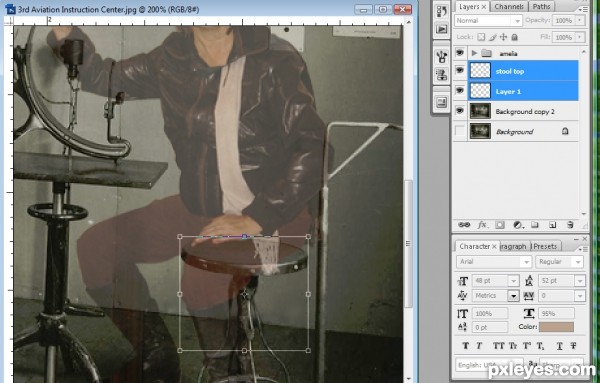The height and width of the screenshot is (383, 600).
Task: Open the bottom dock panel icon (Layer Comps)
Action: [442, 102]
